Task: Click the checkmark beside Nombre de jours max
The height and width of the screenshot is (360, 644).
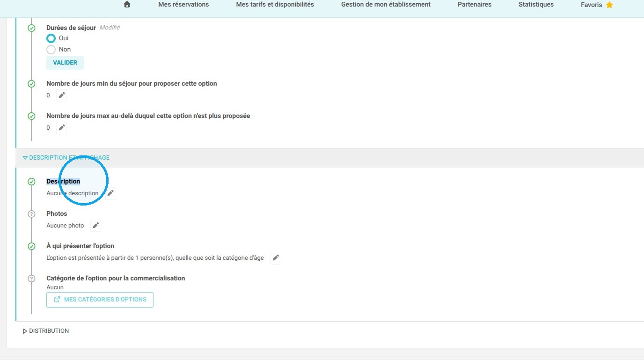Action: (x=31, y=116)
